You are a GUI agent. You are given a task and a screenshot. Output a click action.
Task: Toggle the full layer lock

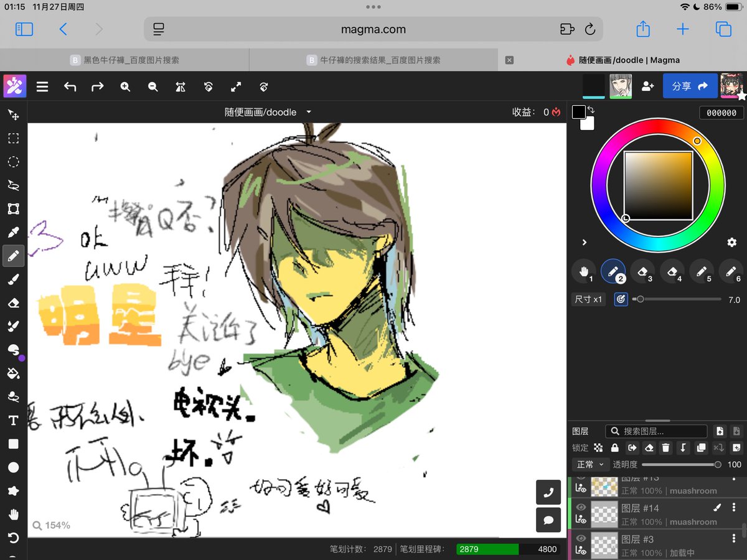click(614, 448)
